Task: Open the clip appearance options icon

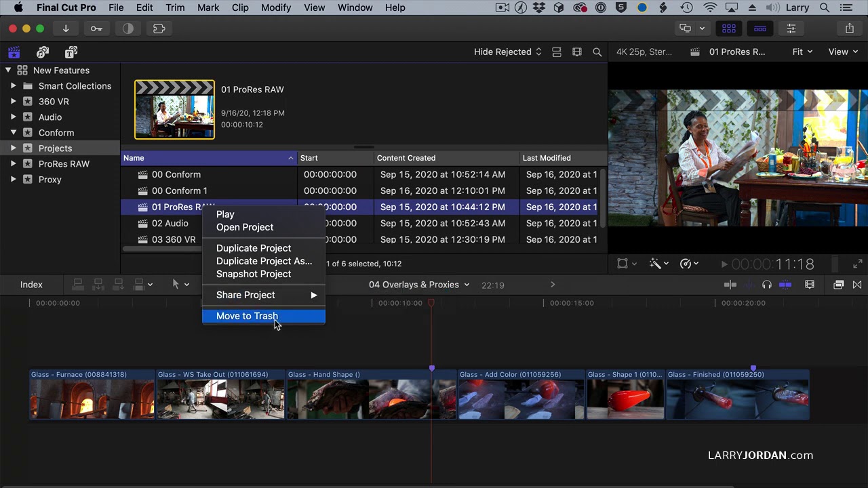Action: coord(557,52)
